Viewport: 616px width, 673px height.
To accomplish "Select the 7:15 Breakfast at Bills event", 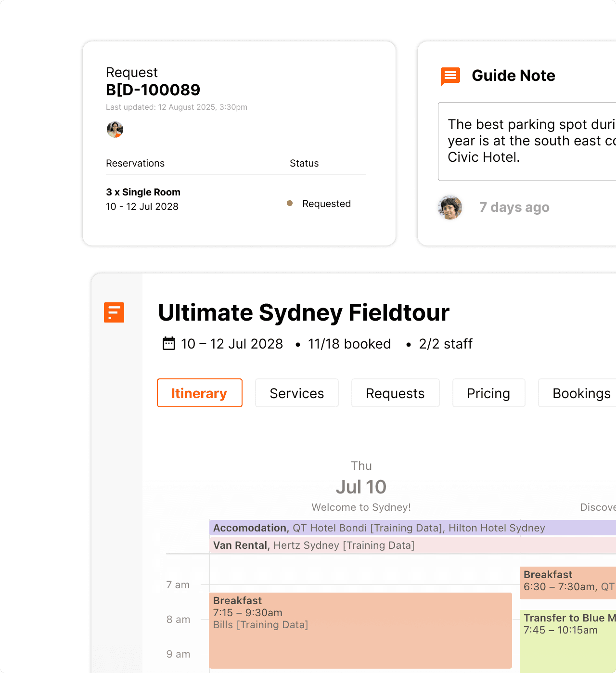I will [361, 626].
